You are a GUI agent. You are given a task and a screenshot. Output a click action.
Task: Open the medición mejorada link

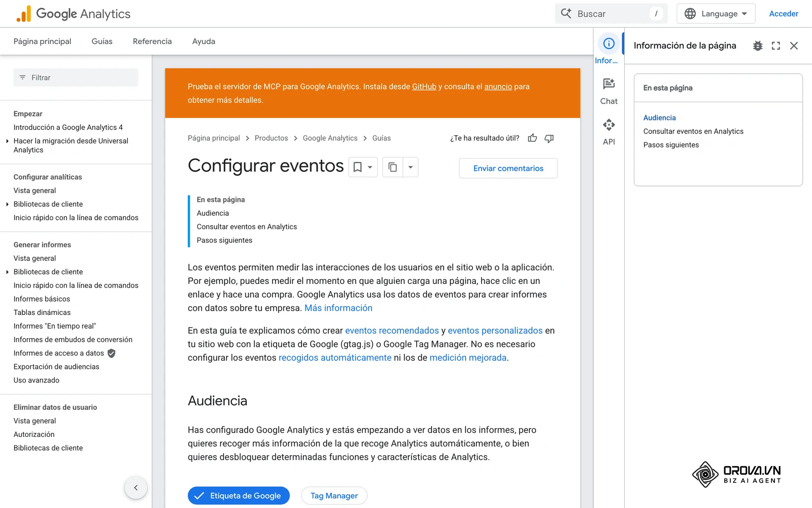468,358
